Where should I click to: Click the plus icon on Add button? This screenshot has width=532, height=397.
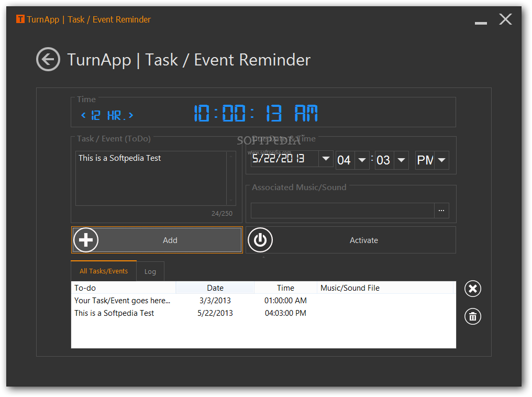(86, 240)
